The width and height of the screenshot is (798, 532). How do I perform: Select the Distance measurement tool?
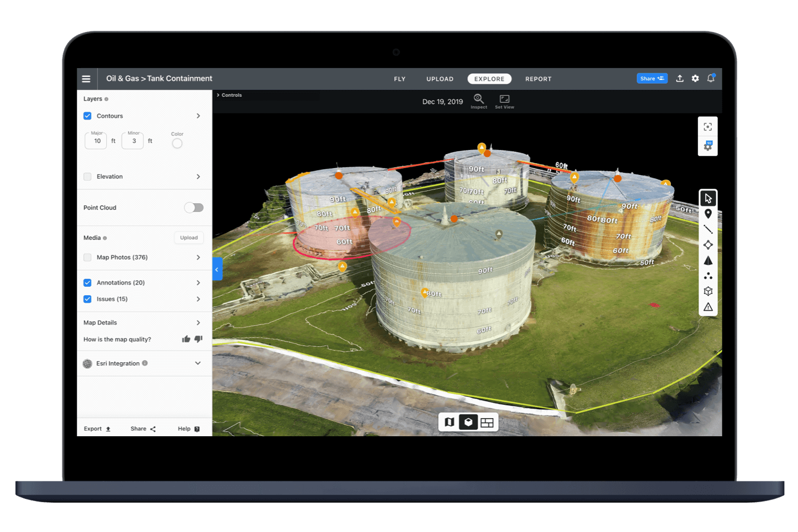pos(708,229)
